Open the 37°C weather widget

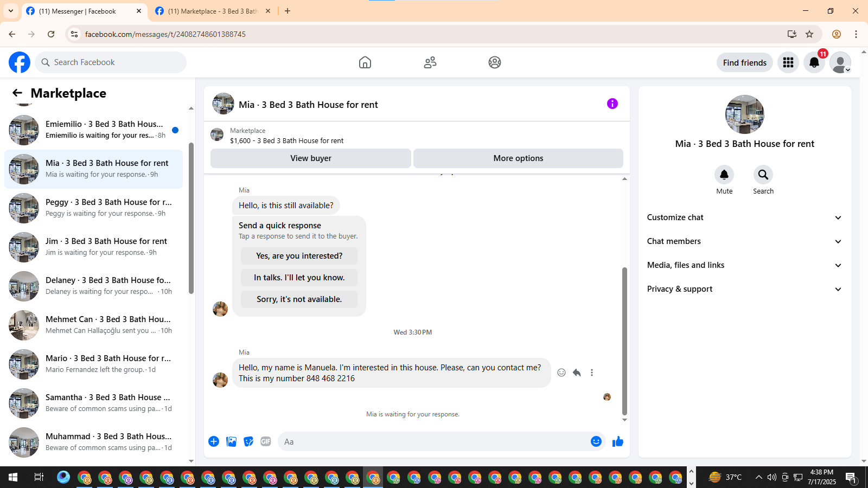pyautogui.click(x=725, y=477)
